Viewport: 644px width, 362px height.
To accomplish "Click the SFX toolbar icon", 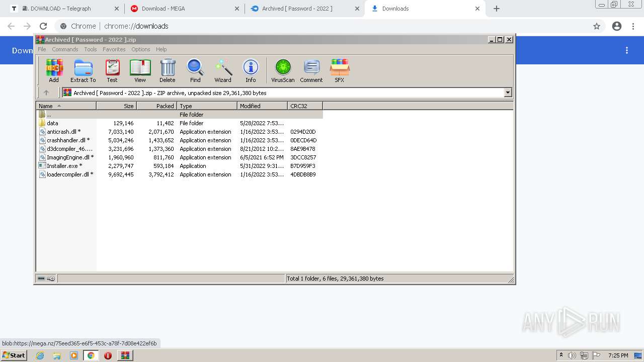I will (340, 71).
